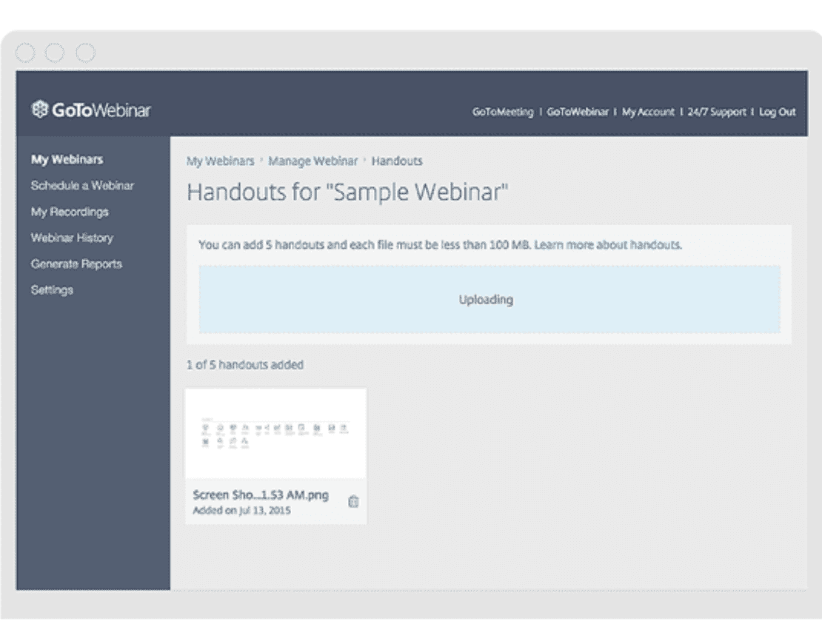Click the GoToWebinar logo in the header
Image resolution: width=822 pixels, height=644 pixels.
point(91,111)
